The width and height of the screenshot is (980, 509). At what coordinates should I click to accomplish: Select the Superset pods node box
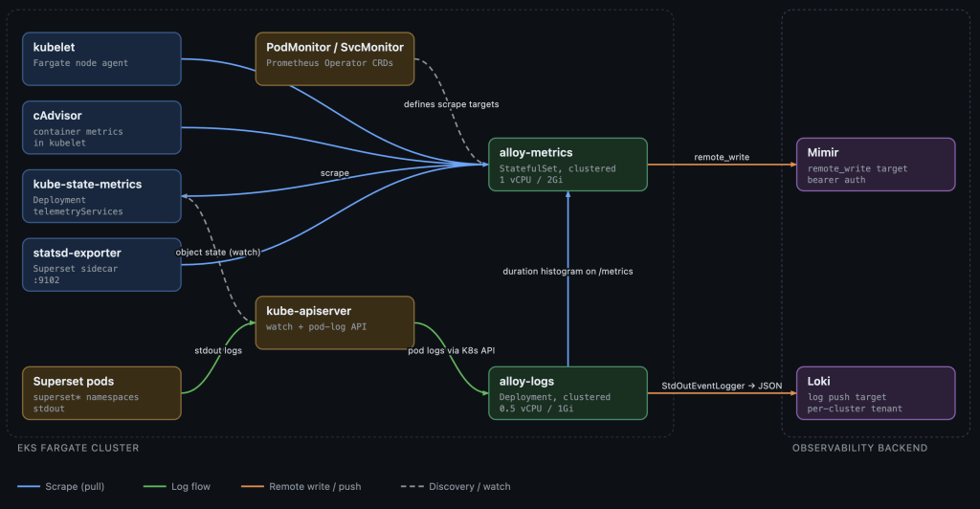101,393
